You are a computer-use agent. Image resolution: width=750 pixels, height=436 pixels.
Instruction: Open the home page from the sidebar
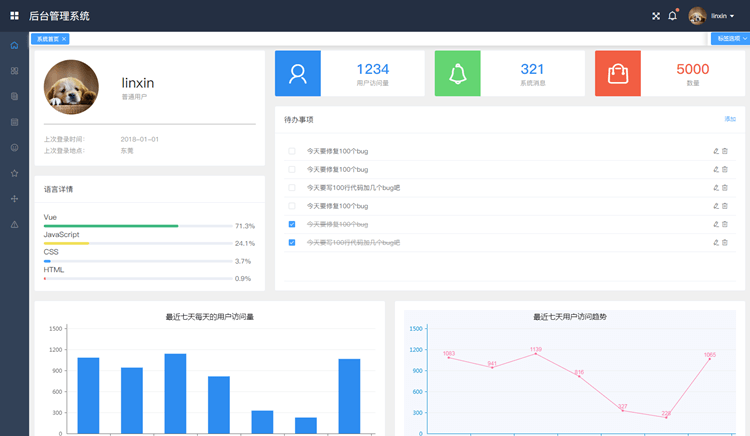(x=14, y=46)
